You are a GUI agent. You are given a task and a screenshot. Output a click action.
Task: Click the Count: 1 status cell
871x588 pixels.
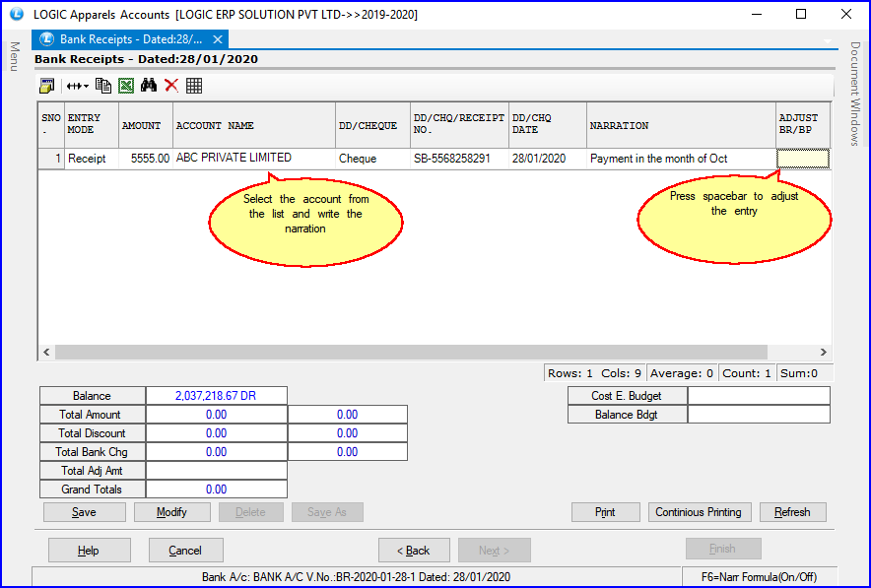tap(747, 373)
